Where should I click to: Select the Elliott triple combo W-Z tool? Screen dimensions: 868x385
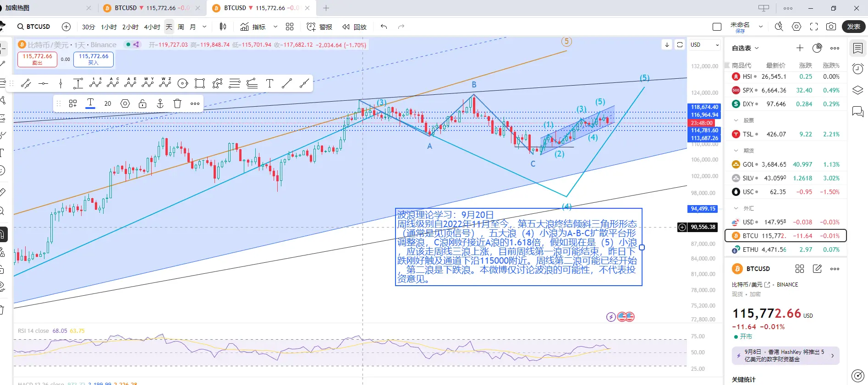(165, 83)
